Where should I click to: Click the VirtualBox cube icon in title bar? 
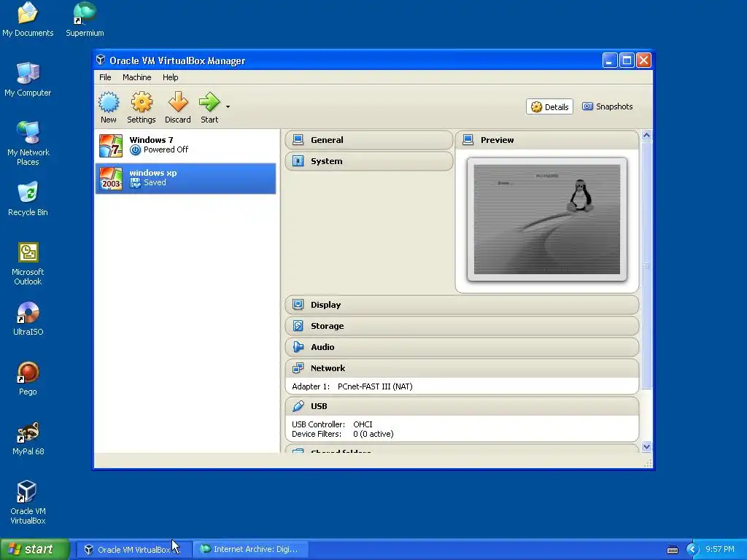101,60
